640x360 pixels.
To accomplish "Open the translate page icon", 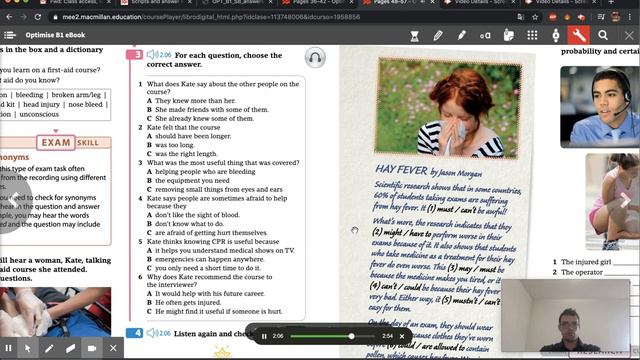I will point(520,17).
